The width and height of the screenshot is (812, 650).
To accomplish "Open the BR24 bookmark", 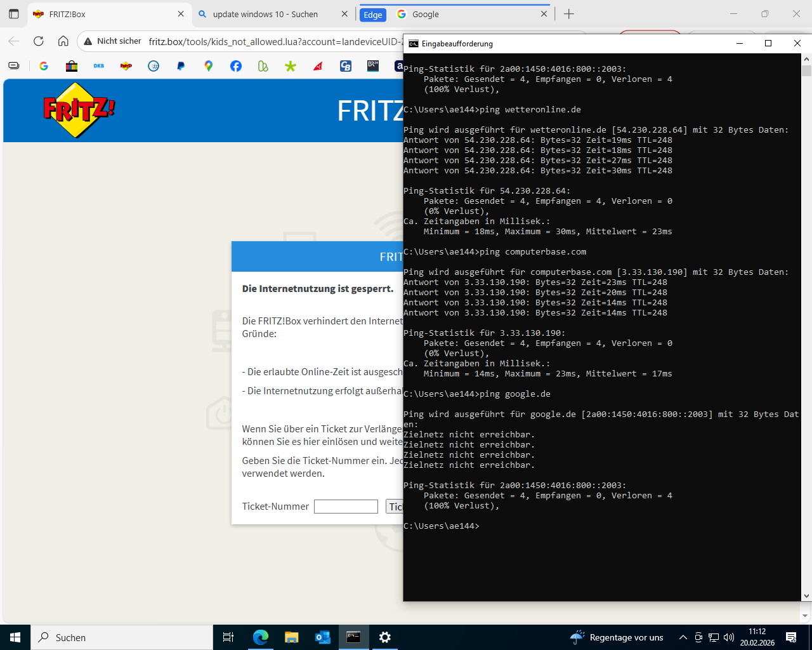I will [x=373, y=66].
